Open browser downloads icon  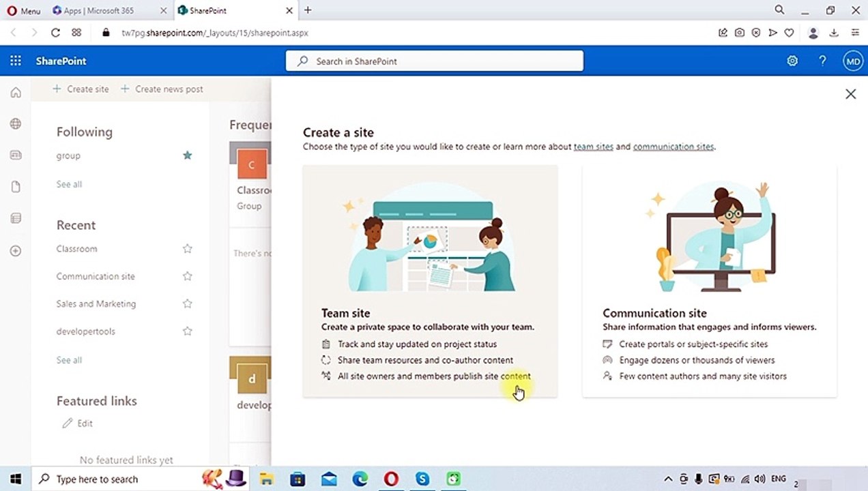(834, 32)
